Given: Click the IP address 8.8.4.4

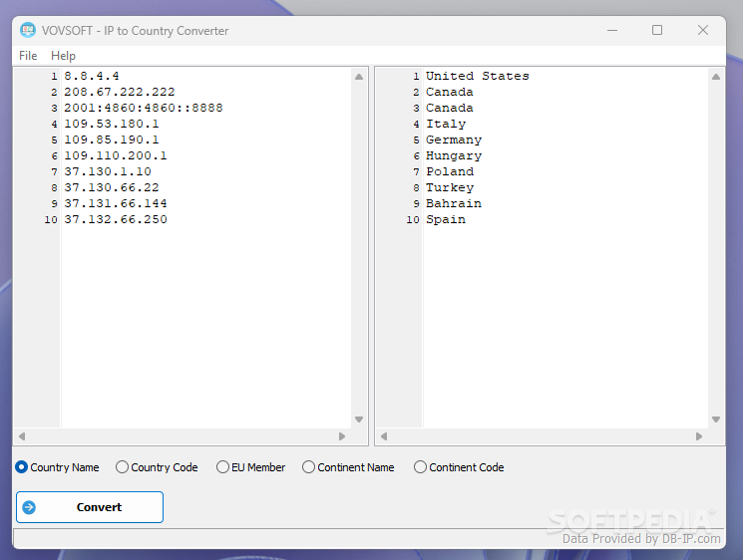Looking at the screenshot, I should [x=92, y=76].
